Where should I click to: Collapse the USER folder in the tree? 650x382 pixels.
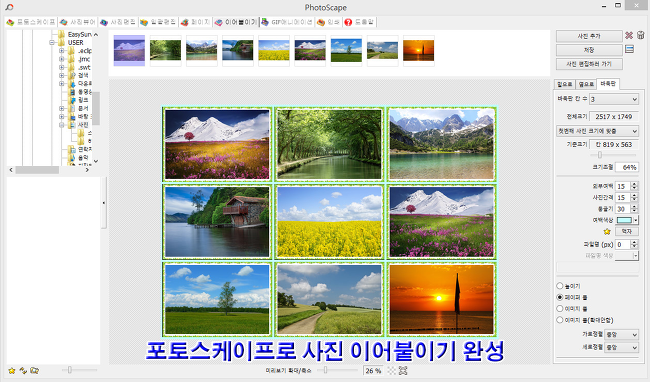(x=52, y=42)
